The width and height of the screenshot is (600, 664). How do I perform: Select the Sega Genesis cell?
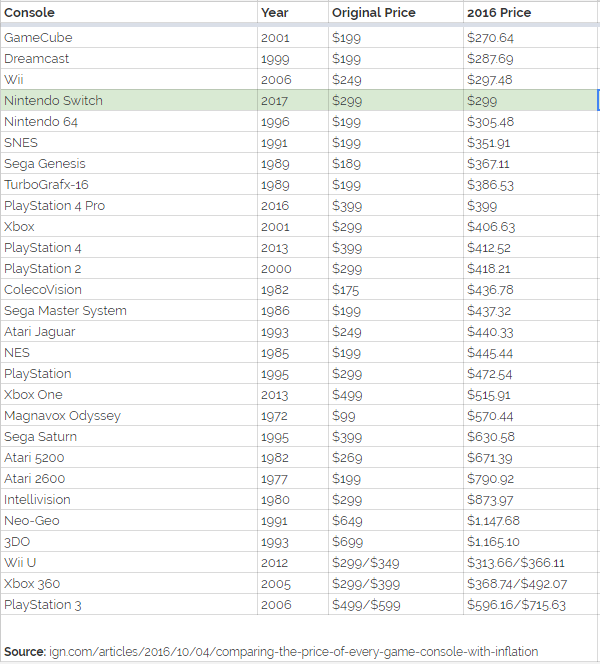(129, 163)
